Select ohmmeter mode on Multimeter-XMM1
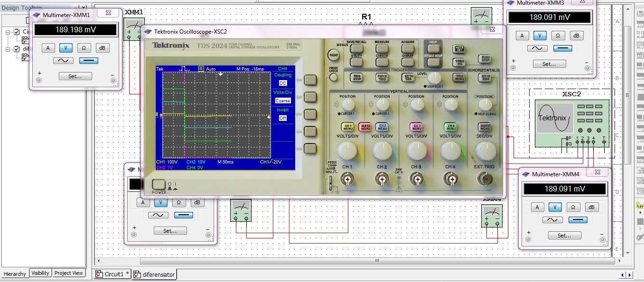Viewport: 644px width, 282px height. [84, 48]
